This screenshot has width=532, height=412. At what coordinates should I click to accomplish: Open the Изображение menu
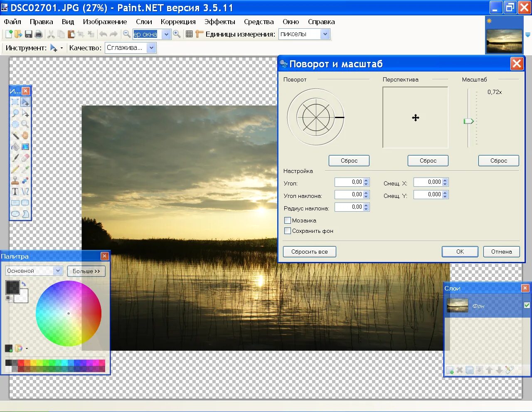[105, 22]
